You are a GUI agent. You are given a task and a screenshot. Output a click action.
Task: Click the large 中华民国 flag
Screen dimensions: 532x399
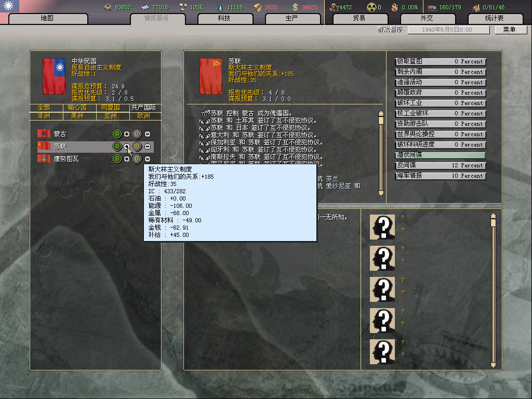(x=54, y=76)
